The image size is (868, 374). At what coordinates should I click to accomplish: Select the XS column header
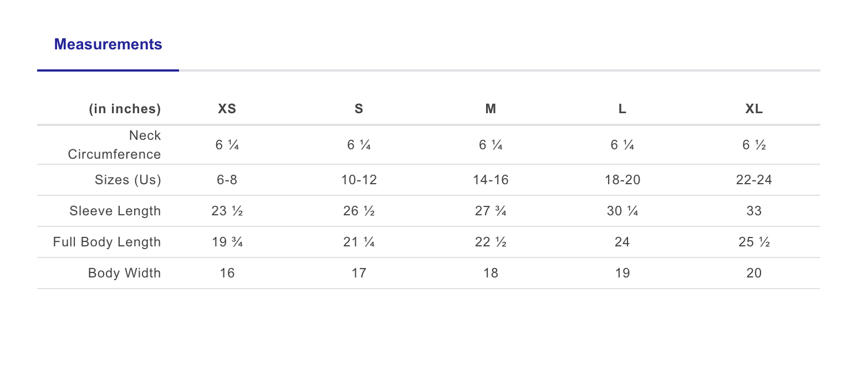[x=227, y=109]
